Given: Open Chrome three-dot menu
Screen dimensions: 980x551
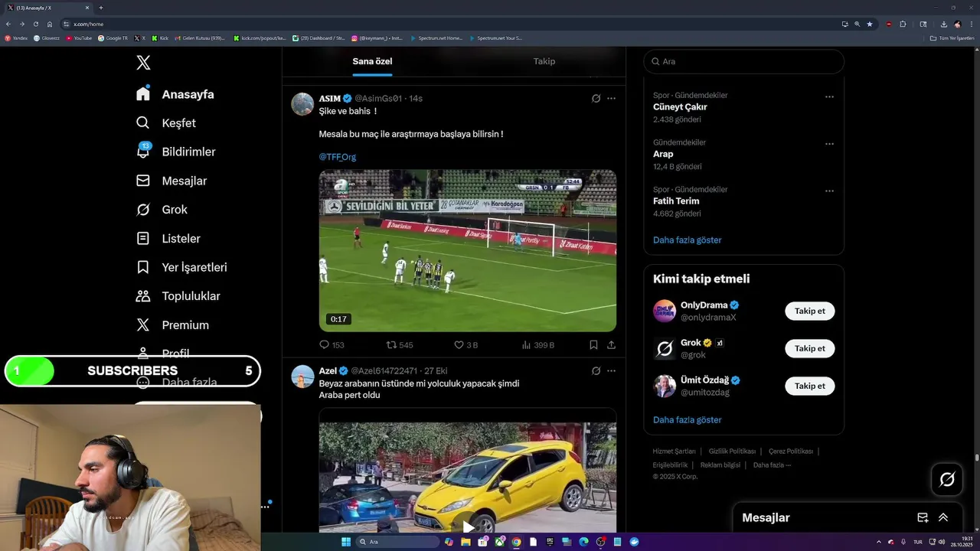Looking at the screenshot, I should 971,24.
